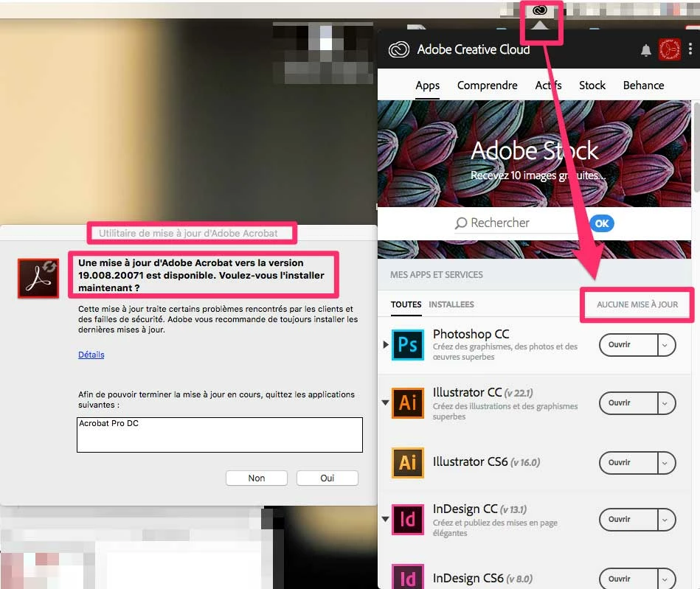
Task: Open dropdown arrow beside Illustrator CC Ouvrir
Action: coord(665,403)
